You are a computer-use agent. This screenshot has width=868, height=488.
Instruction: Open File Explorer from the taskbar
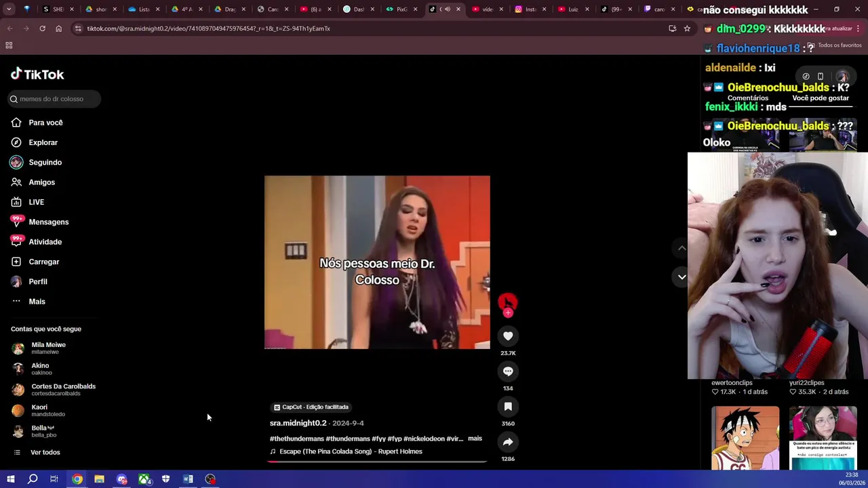(x=99, y=479)
